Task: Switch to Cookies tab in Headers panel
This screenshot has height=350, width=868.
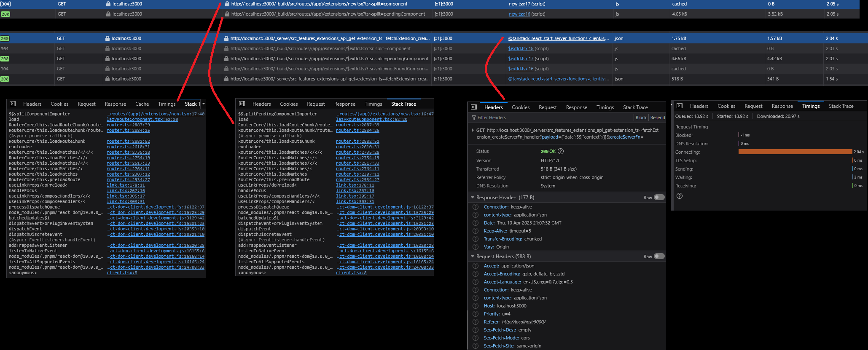Action: (521, 107)
